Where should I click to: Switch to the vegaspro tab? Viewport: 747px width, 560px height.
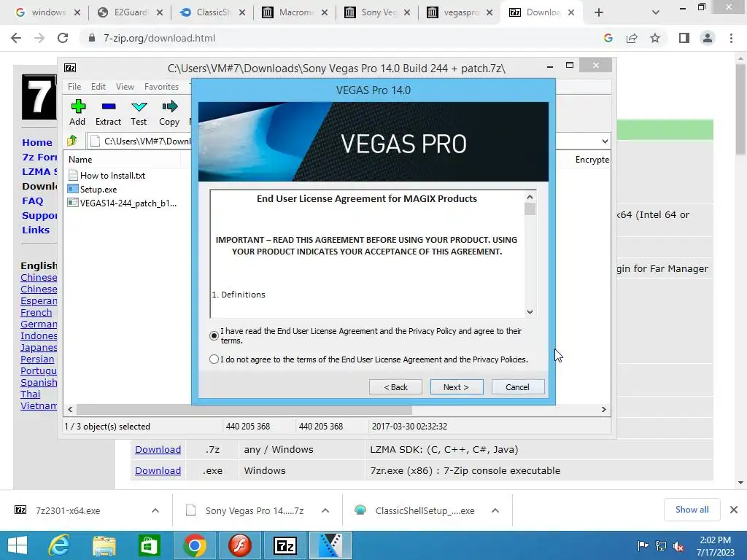click(x=458, y=12)
